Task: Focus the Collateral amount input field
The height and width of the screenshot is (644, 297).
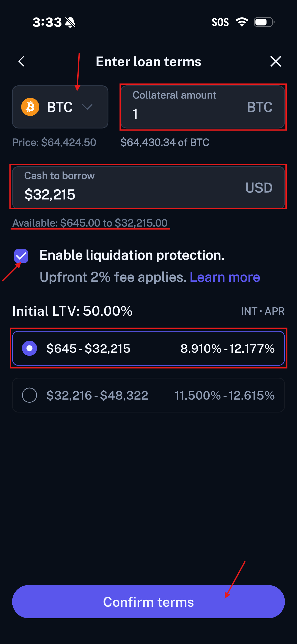Action: [203, 107]
